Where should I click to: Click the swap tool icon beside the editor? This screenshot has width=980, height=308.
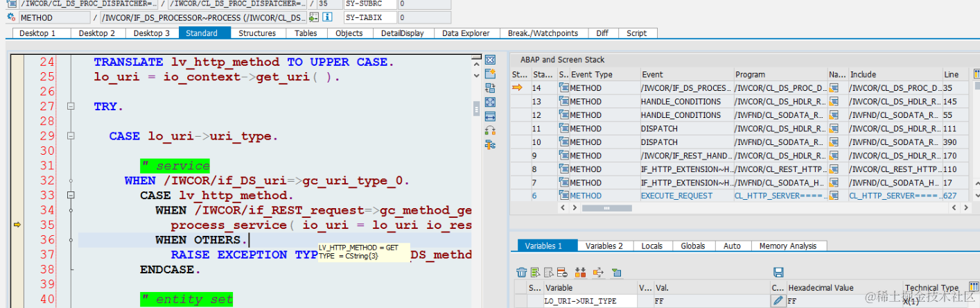pyautogui.click(x=490, y=88)
